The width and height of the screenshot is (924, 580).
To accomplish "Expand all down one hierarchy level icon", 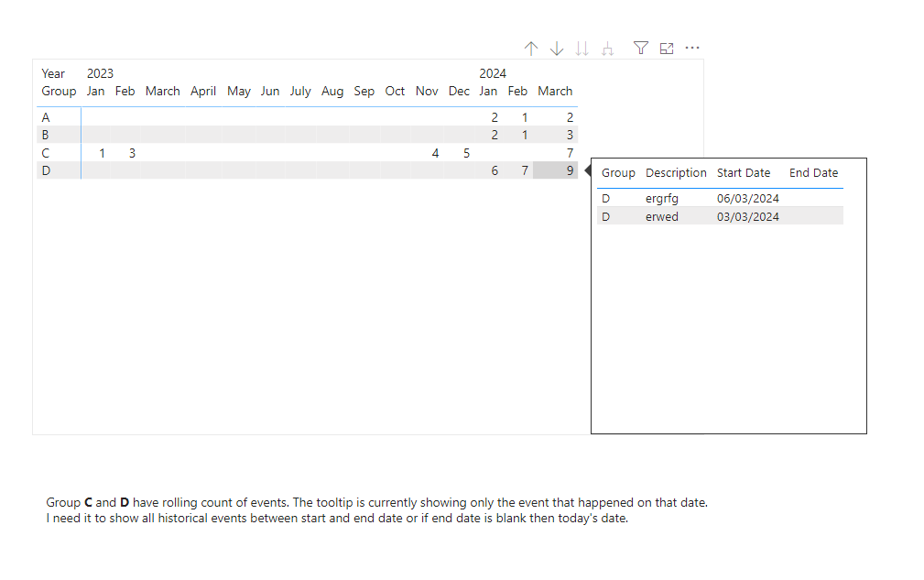I will point(607,49).
